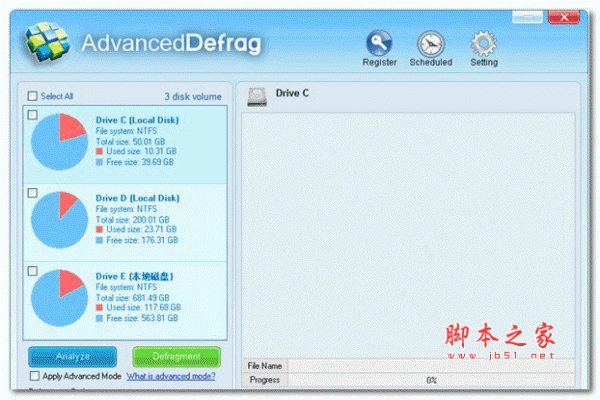Viewport: 600px width, 400px height.
Task: Select the Drive D (Local Disk) title
Action: point(137,198)
